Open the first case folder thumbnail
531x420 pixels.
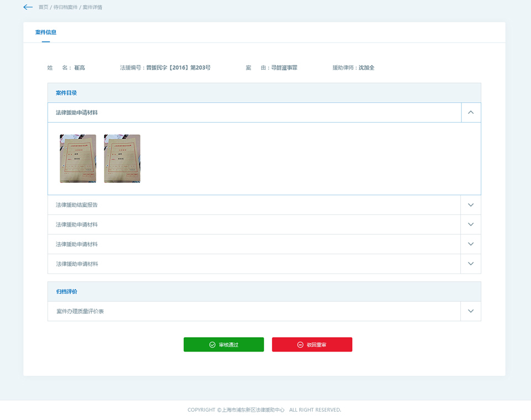[x=78, y=159]
